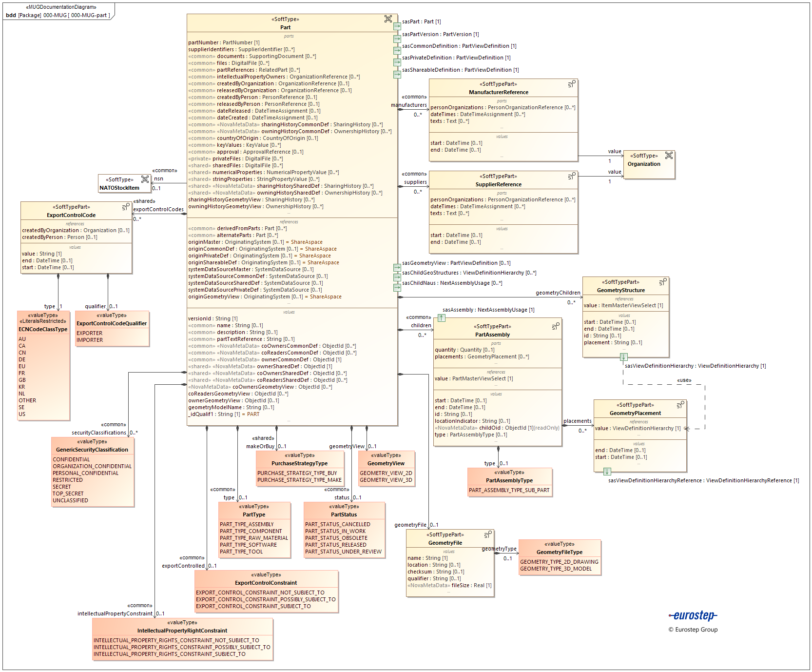Viewport: 812px width, 672px height.
Task: Select PART_TYPE_SOFTWARE literal in PartType
Action: pyautogui.click(x=248, y=545)
